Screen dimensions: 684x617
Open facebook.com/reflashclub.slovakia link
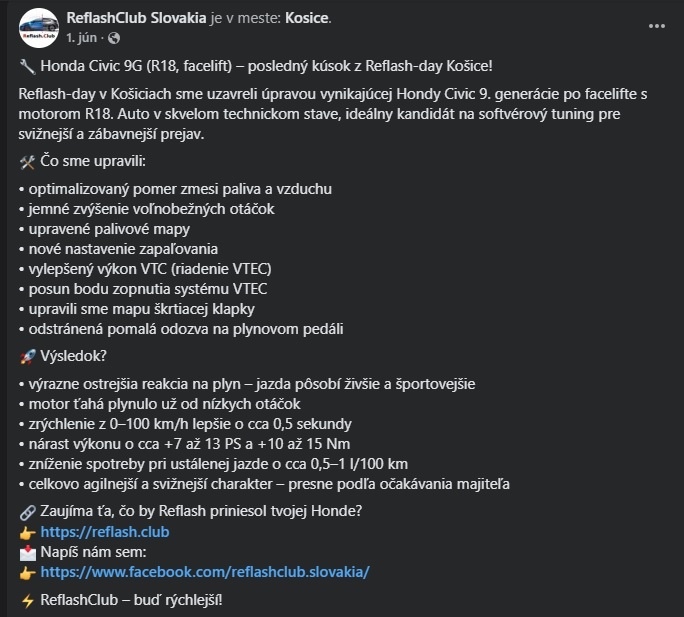(x=205, y=572)
